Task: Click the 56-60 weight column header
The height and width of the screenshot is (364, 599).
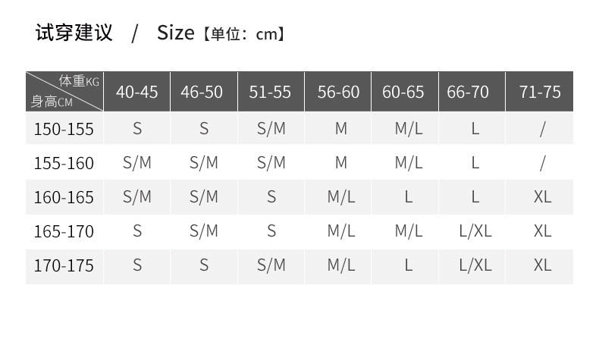Action: click(x=338, y=92)
